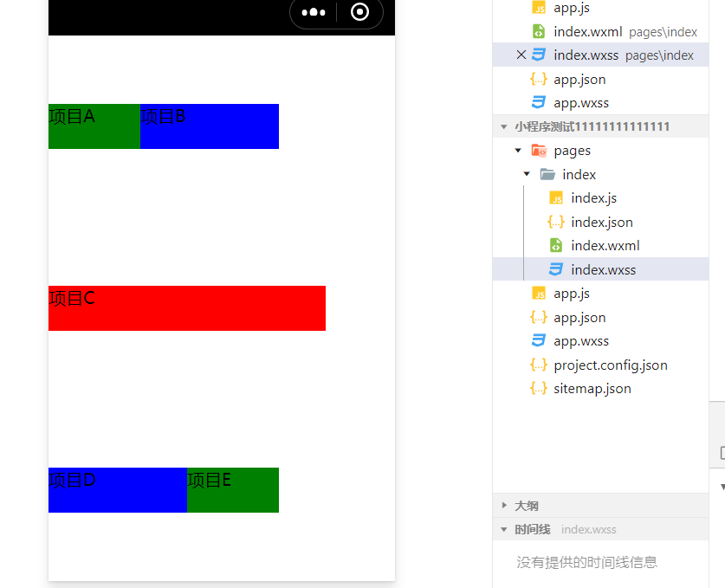Collapse the pages folder arrow

[518, 151]
